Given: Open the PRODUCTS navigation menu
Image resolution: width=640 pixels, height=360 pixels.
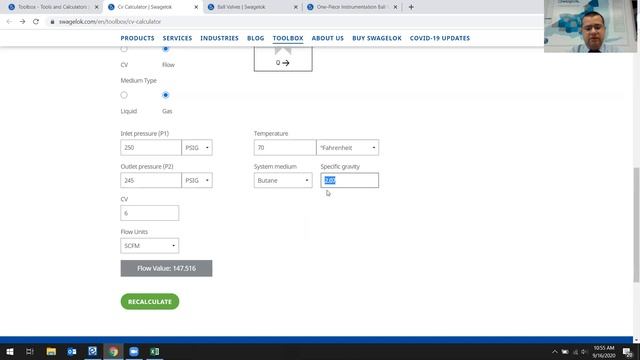Looking at the screenshot, I should [137, 38].
